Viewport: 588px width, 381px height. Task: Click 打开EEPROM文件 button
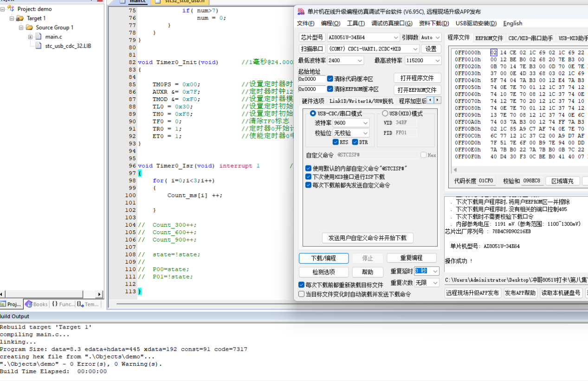point(417,90)
